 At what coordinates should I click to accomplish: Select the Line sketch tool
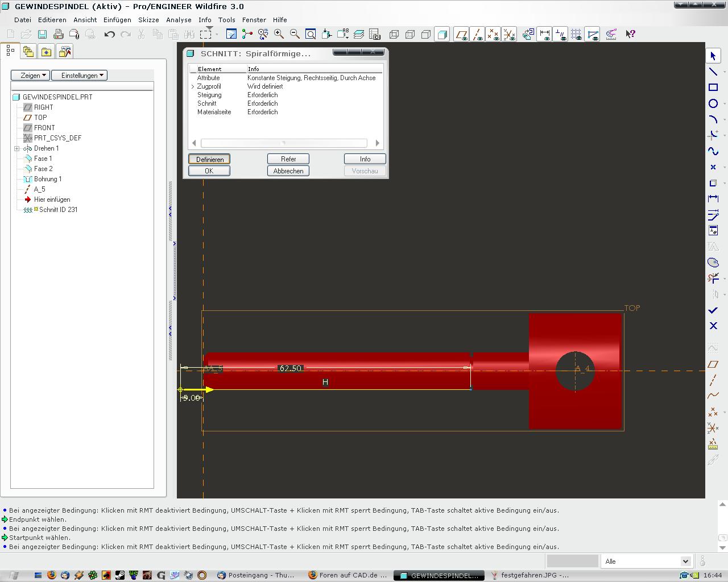click(x=713, y=72)
